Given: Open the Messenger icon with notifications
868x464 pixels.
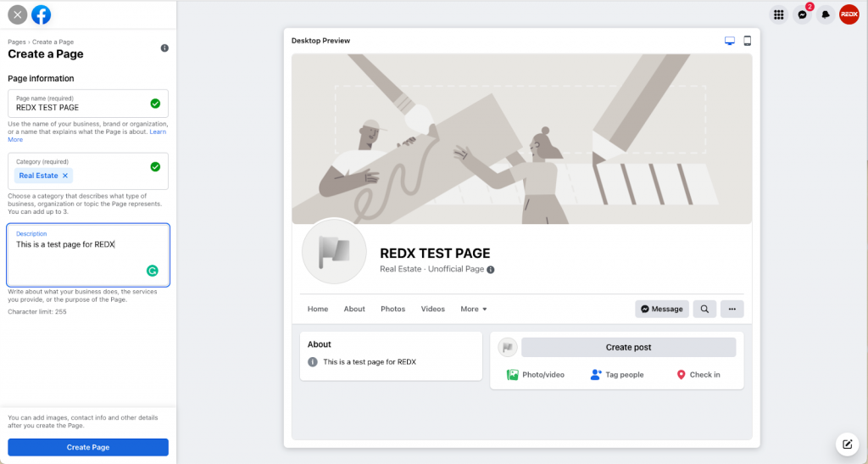Looking at the screenshot, I should [x=802, y=15].
